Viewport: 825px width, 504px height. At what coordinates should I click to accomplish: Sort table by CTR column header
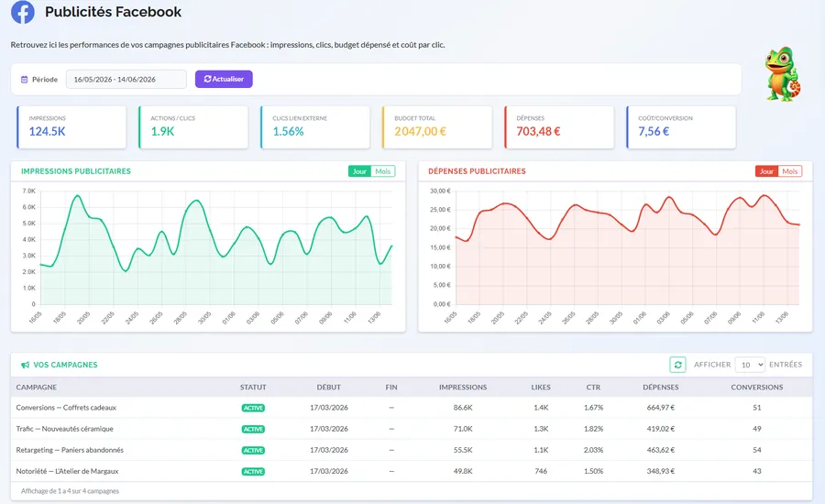pyautogui.click(x=593, y=388)
